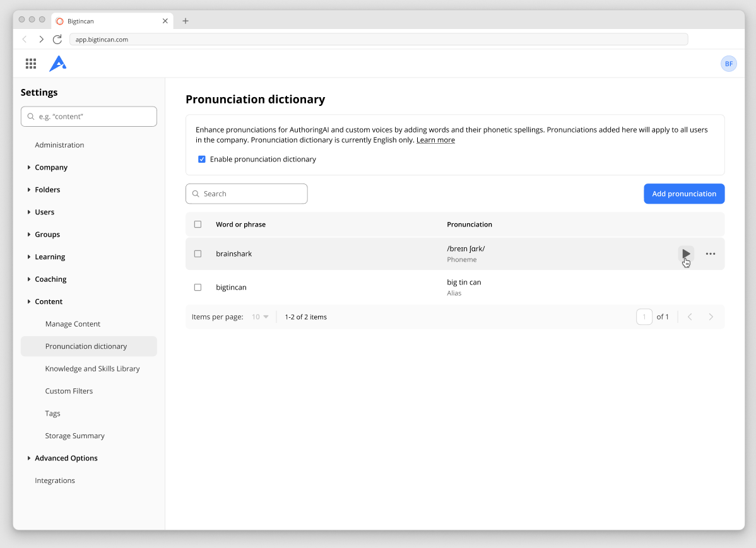Follow the Learn more link
Viewport: 756px width, 548px height.
pos(435,140)
